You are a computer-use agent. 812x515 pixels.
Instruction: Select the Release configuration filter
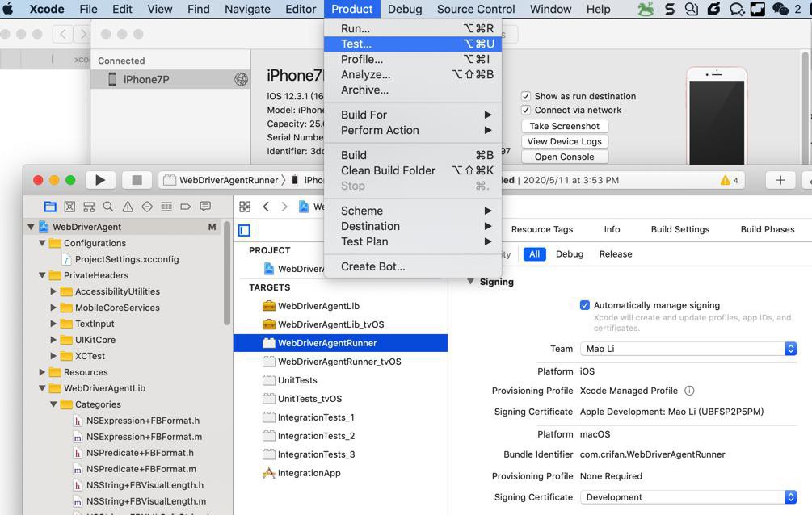coord(616,254)
